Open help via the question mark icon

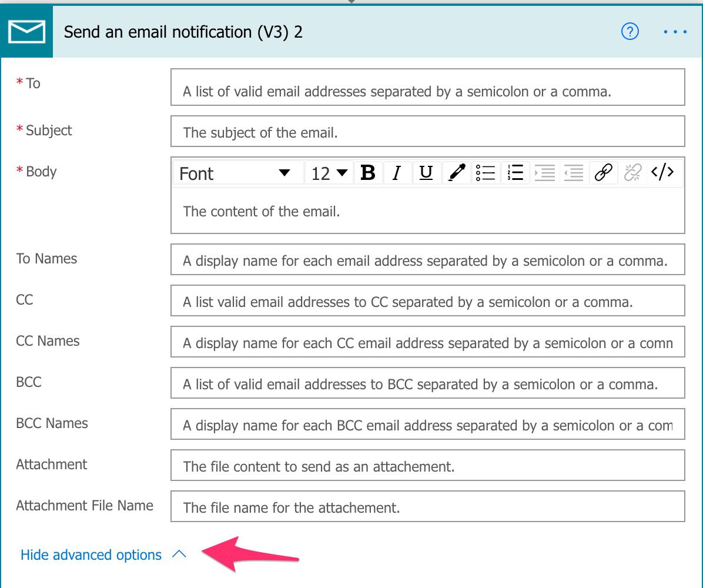pos(630,32)
